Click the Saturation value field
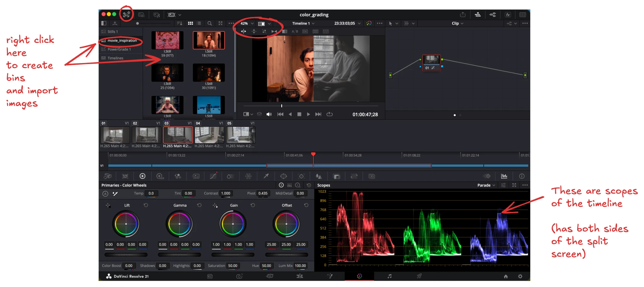This screenshot has width=644, height=287. pyautogui.click(x=233, y=266)
